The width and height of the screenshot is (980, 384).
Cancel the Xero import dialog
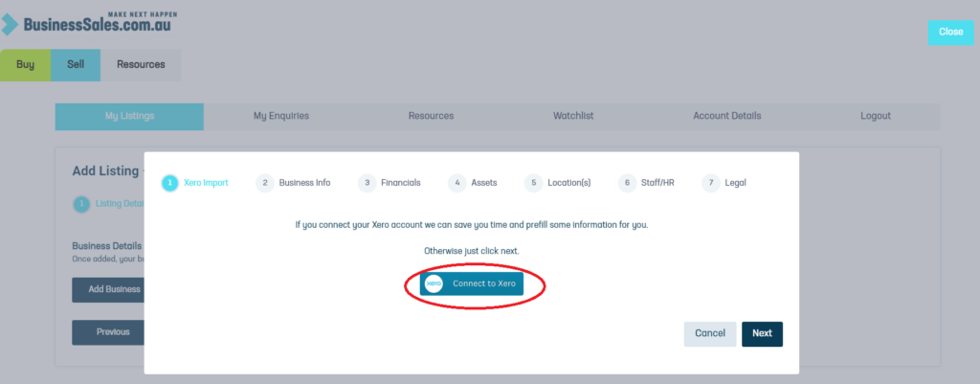710,334
